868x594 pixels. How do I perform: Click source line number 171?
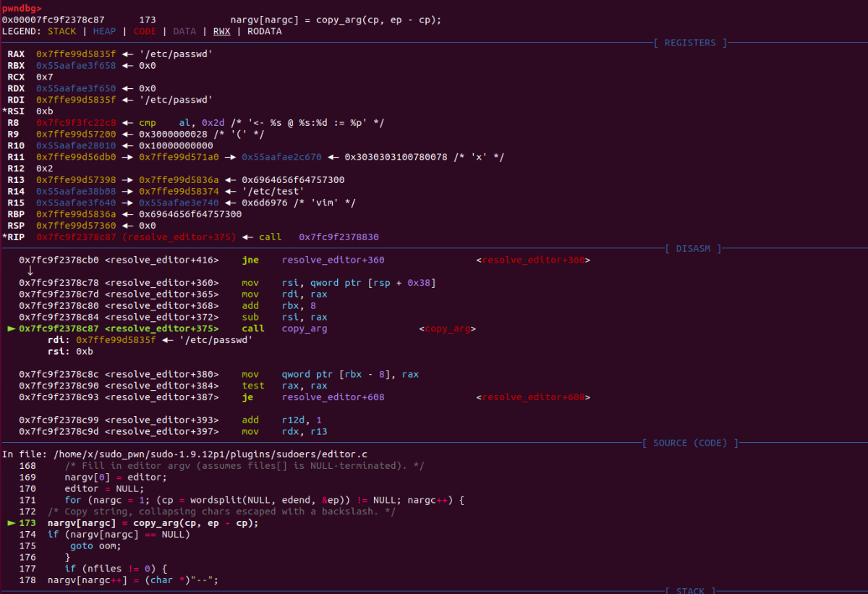tap(27, 500)
